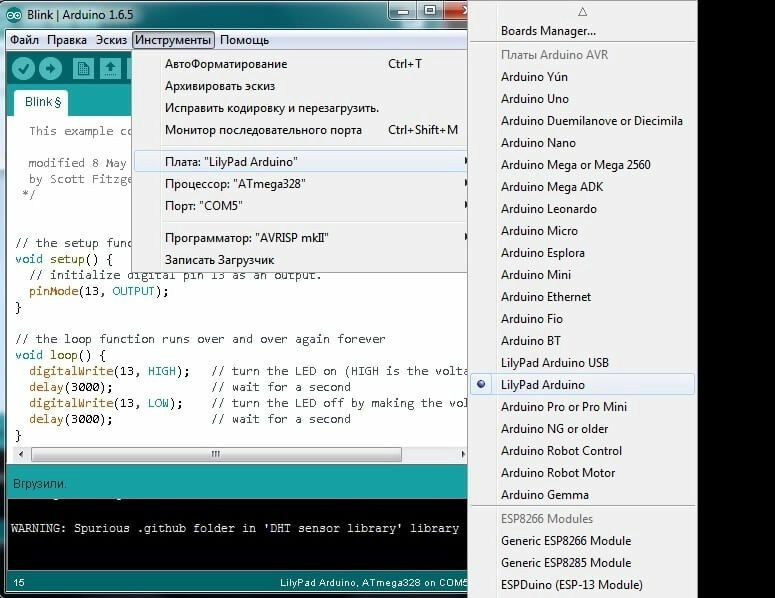Open the Правка menu

(x=67, y=40)
